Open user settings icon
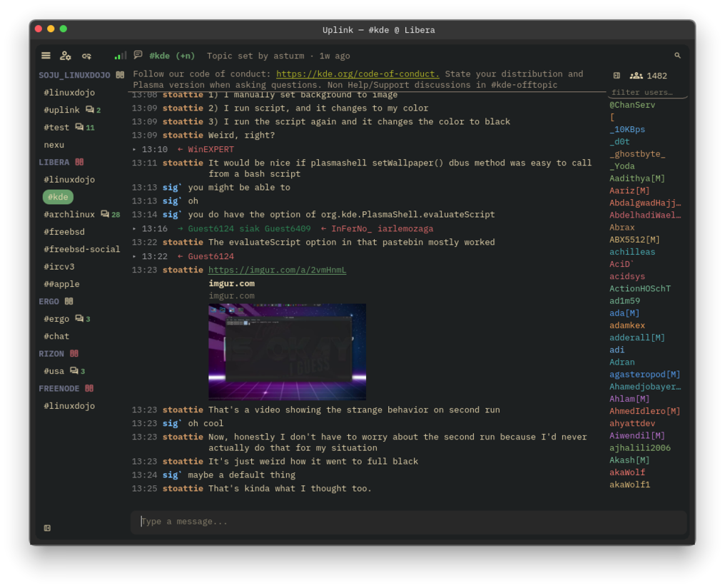725x588 pixels. click(x=65, y=56)
